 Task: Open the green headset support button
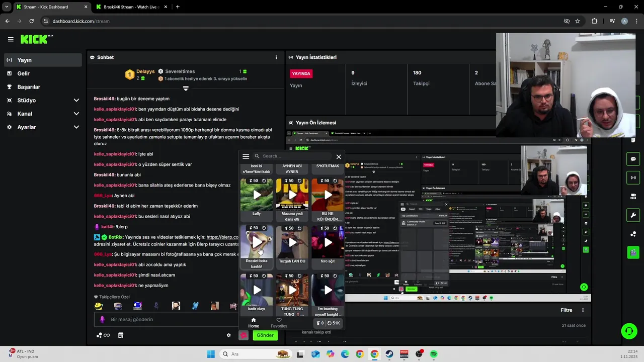629,331
